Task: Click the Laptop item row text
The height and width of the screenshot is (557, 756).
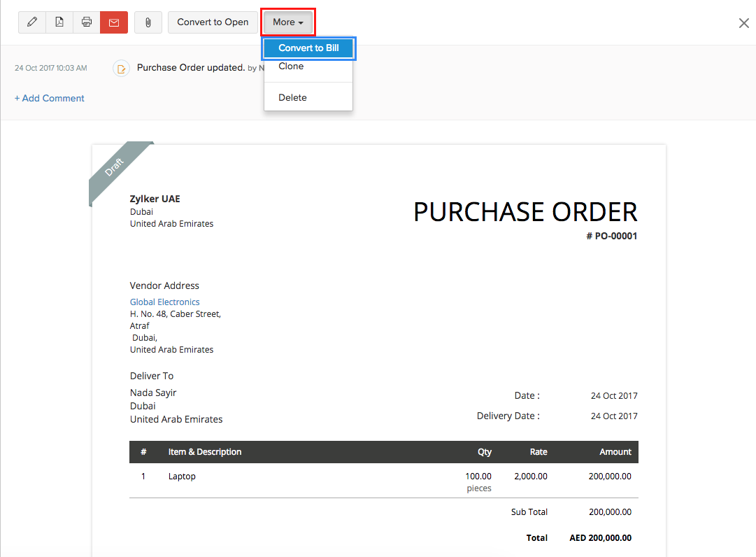Action: (x=182, y=477)
